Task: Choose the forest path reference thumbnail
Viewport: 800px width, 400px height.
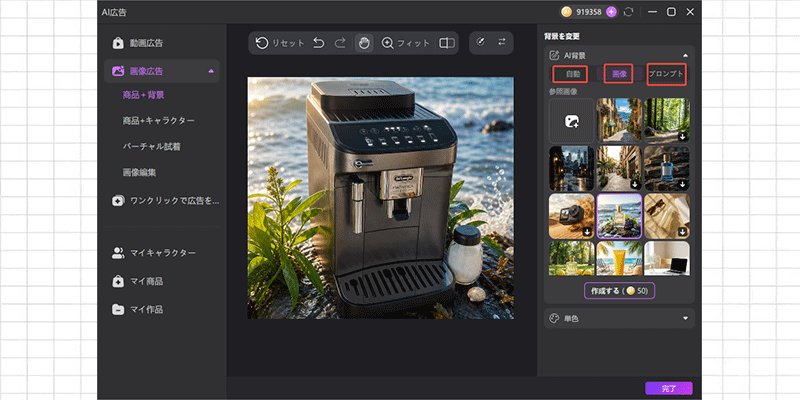Action: 666,120
